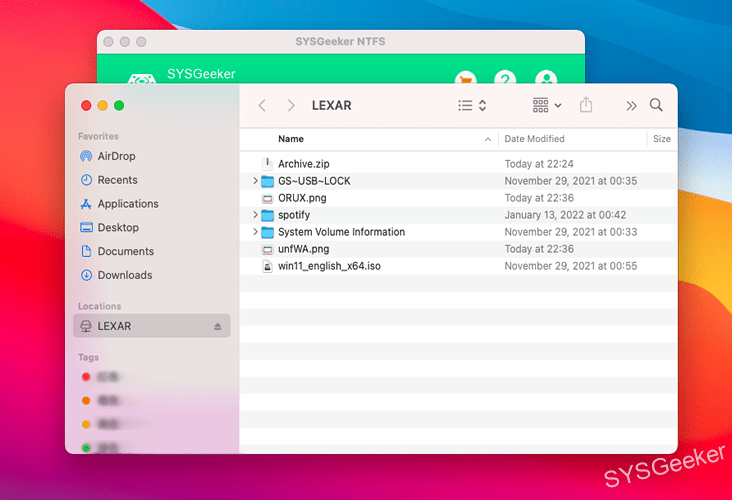The width and height of the screenshot is (732, 500).
Task: Open the group-by options dropdown
Action: 547,106
